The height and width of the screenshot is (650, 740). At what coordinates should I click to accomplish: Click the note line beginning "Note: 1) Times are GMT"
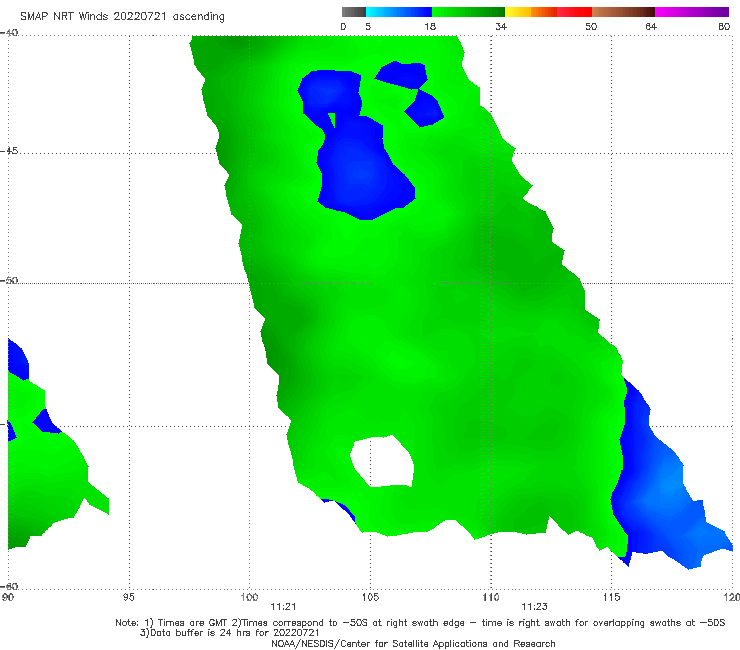(x=420, y=623)
